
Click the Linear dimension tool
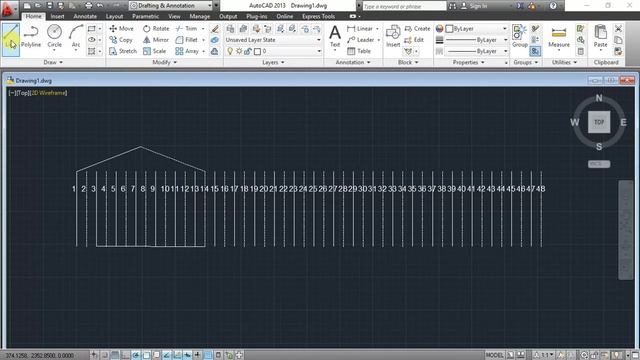click(x=360, y=29)
